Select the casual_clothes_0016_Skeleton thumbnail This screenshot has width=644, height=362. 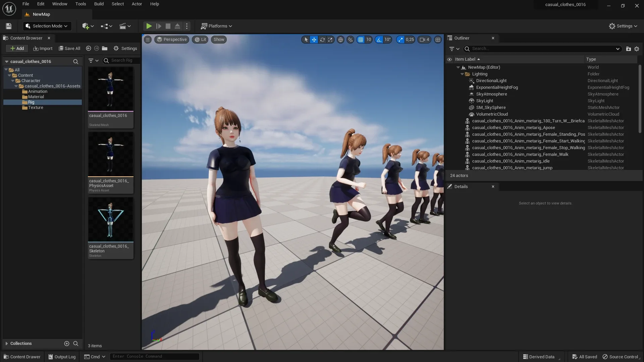point(111,220)
